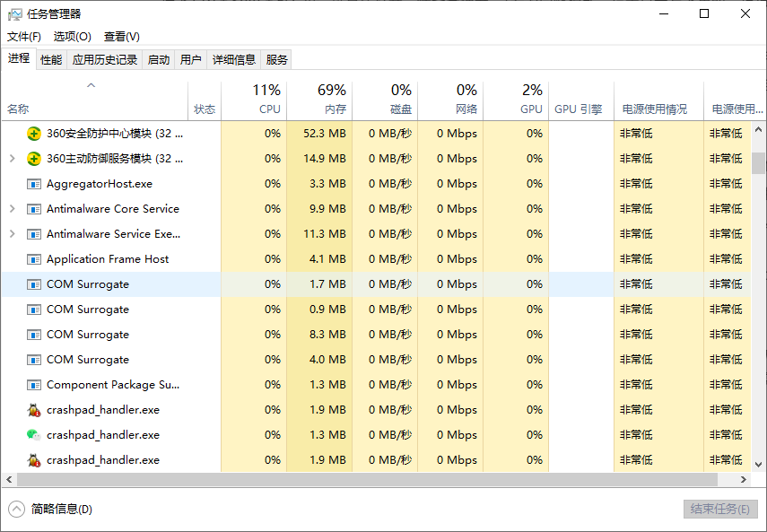
Task: Open the 文件(F) menu
Action: [24, 37]
